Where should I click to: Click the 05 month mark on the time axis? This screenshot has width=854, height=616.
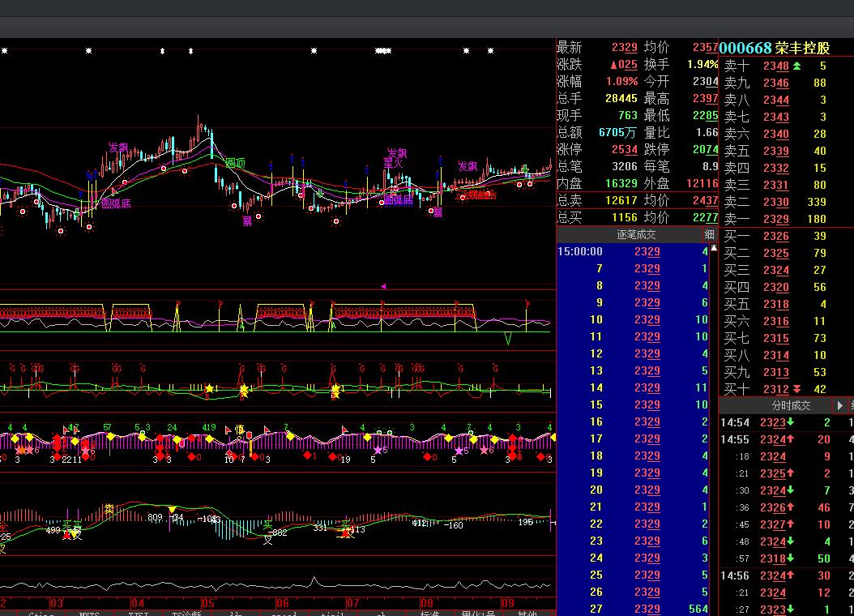[x=207, y=603]
